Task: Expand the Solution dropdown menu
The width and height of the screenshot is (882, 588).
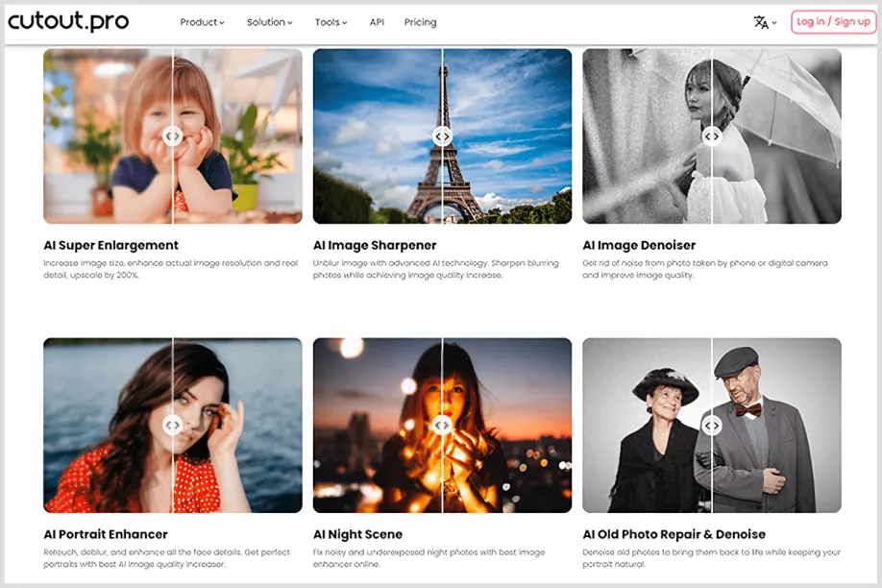Action: pyautogui.click(x=269, y=22)
